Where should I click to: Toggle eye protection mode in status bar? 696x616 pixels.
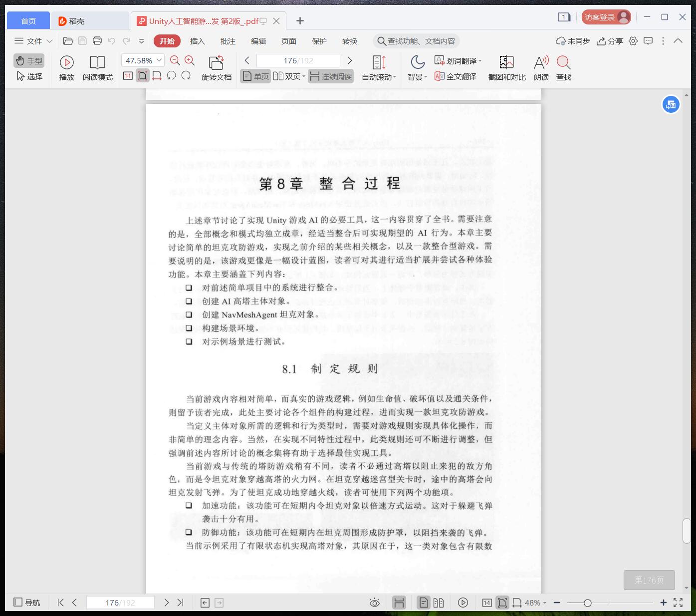pyautogui.click(x=375, y=603)
